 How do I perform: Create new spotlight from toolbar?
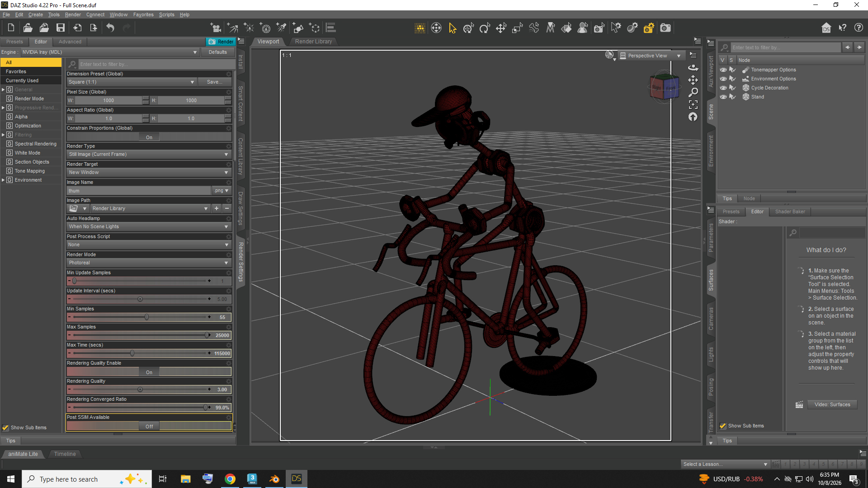(x=282, y=28)
